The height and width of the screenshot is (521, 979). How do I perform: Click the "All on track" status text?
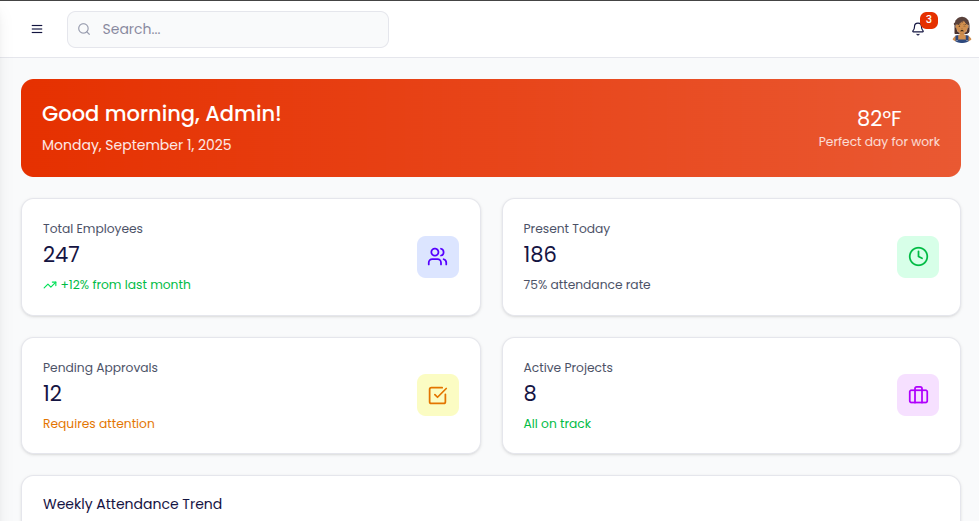click(557, 423)
